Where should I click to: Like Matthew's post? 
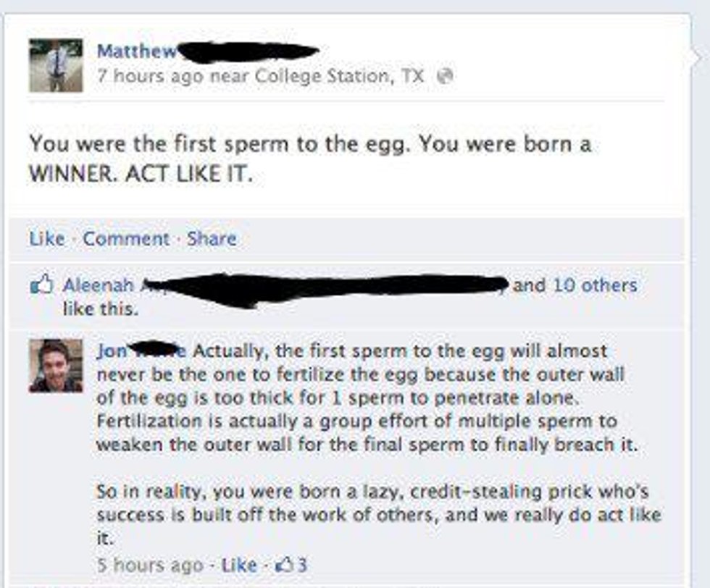[x=46, y=238]
